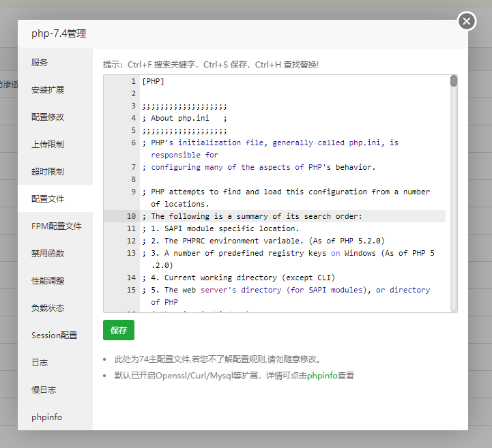This screenshot has width=492, height=448.
Task: Open the 性能调整 tab
Action: (x=55, y=280)
